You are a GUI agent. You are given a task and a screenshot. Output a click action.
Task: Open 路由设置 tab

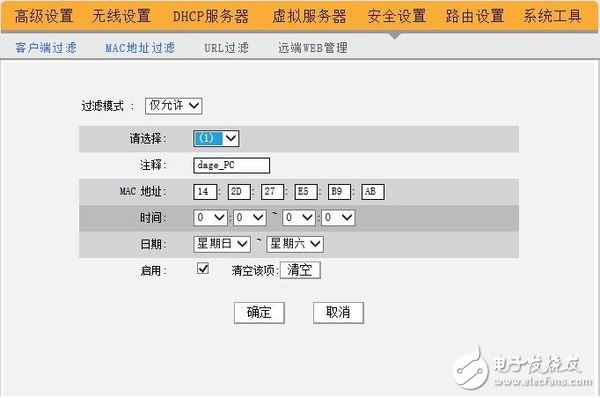[475, 16]
